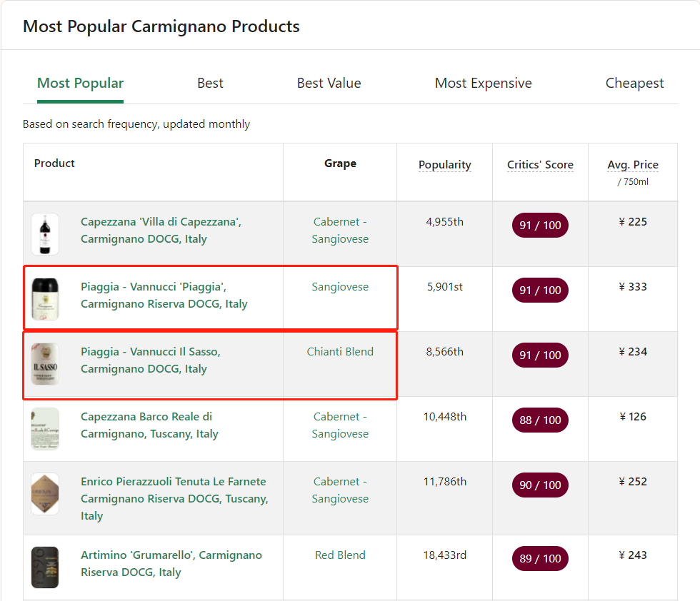Click Artimino Grumarello bottle thumbnail
Screen dimensions: 700x601
45,567
